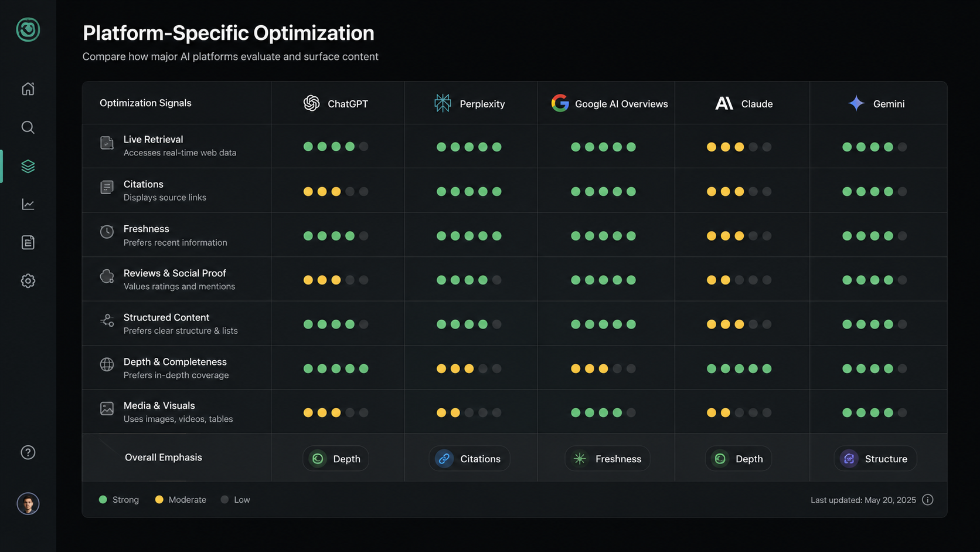Click the Structured Content row icon
Viewport: 980px width, 552px height.
[x=107, y=320]
